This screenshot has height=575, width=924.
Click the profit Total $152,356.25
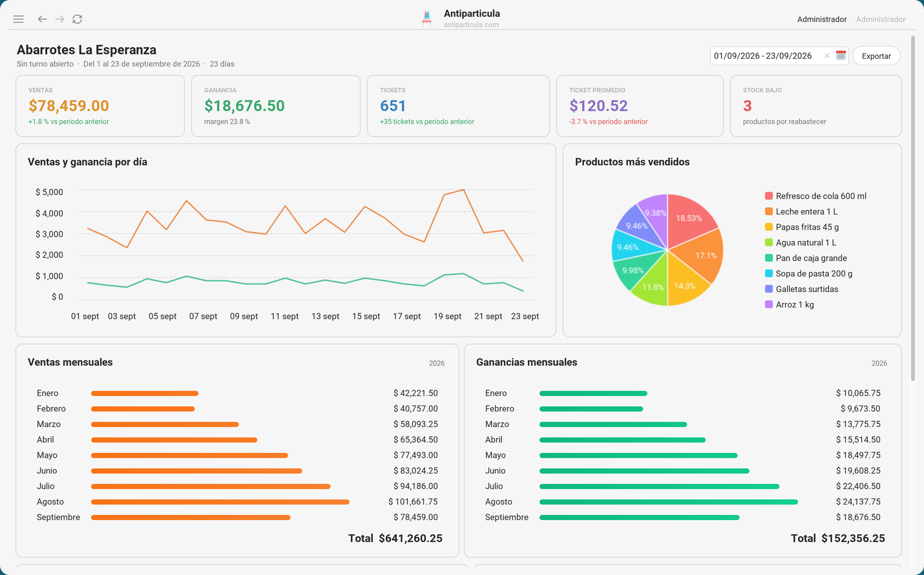pyautogui.click(x=838, y=538)
